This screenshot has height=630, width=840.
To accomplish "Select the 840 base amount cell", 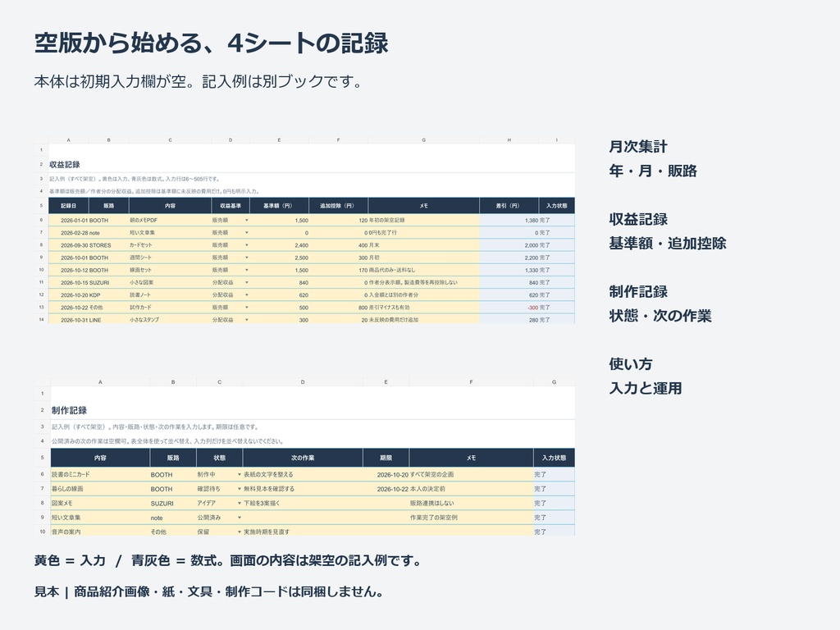I will coord(279,282).
